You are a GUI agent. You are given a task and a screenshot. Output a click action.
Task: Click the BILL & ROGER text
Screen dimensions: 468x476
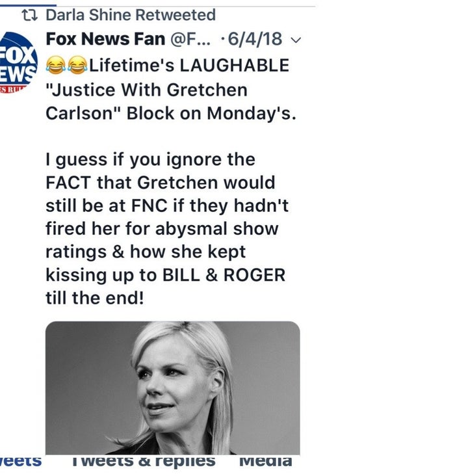tap(224, 275)
